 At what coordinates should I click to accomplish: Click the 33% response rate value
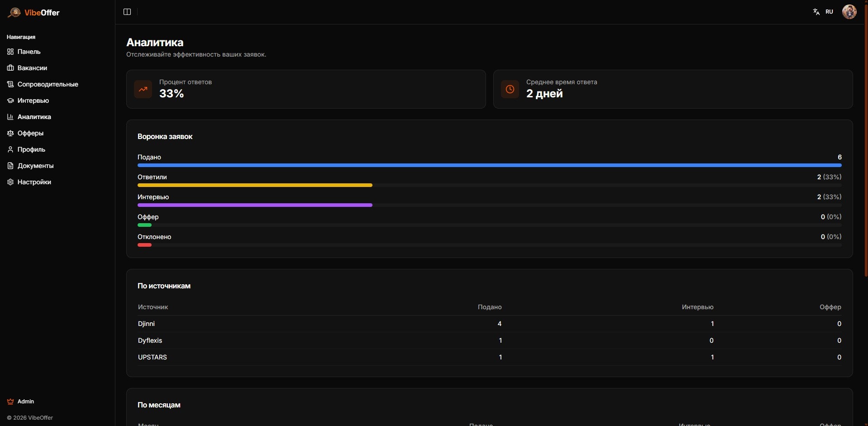tap(172, 94)
